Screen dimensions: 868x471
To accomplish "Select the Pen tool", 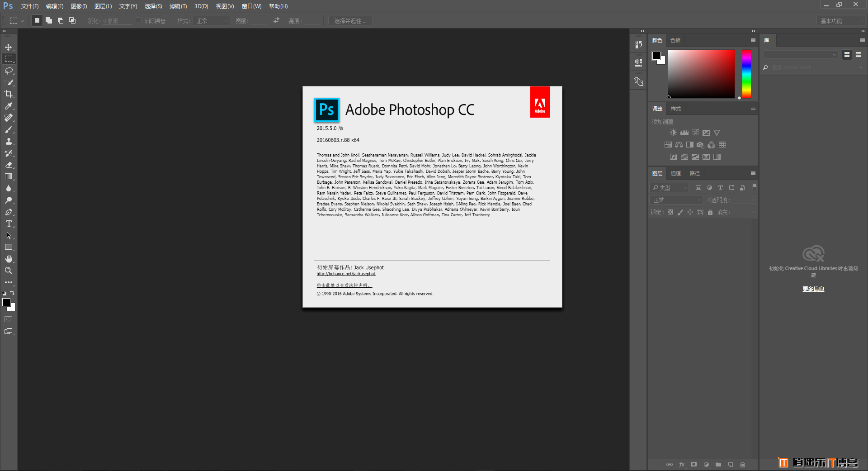I will tap(9, 212).
